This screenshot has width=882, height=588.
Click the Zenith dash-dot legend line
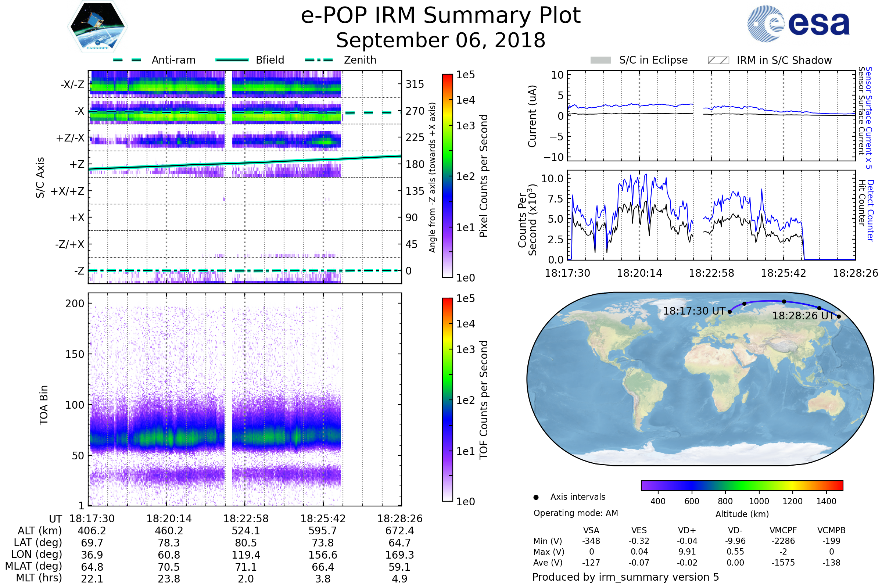[319, 60]
